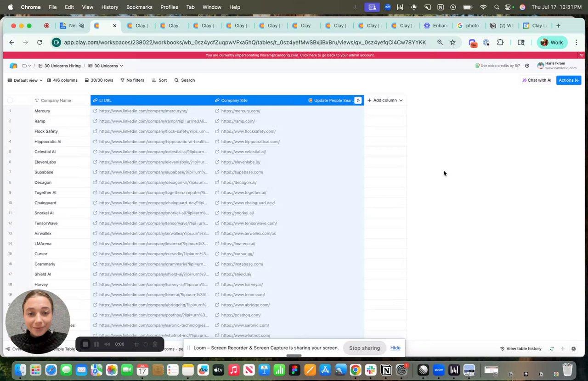Click the help question mark icon
The height and width of the screenshot is (381, 588).
(527, 66)
